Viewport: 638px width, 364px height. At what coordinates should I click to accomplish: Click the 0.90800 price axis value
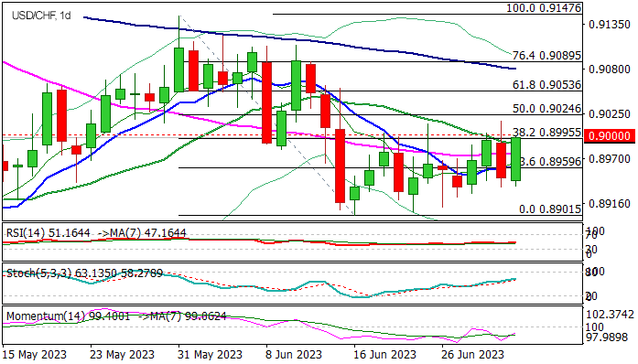click(610, 70)
